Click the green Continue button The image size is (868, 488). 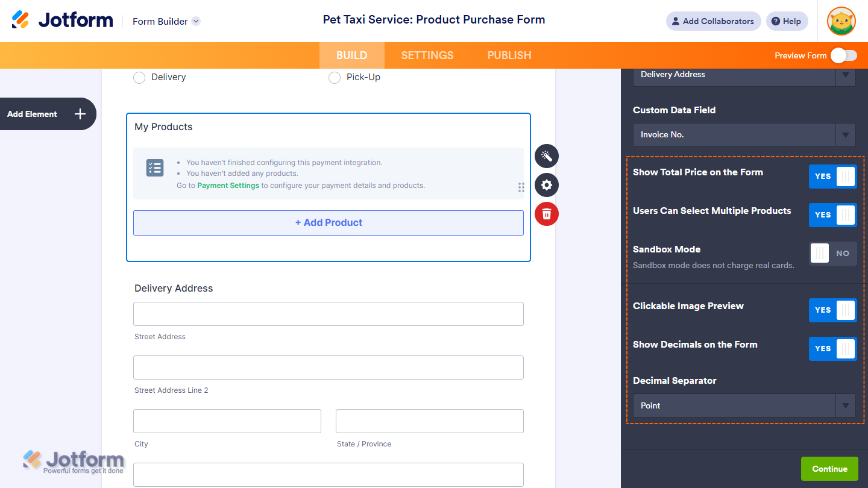(x=829, y=469)
